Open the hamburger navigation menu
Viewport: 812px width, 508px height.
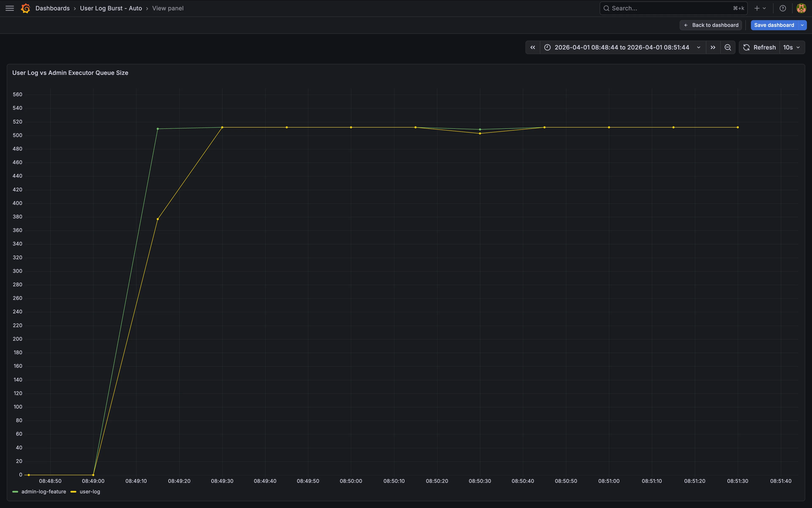(x=10, y=8)
